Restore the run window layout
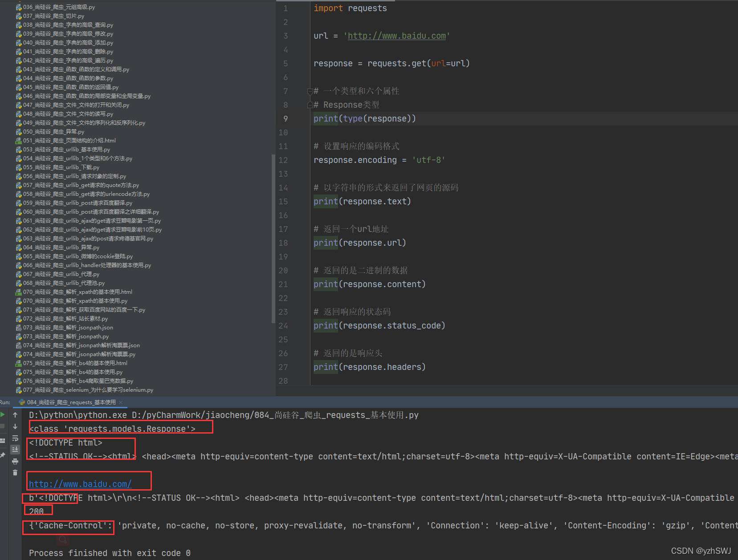This screenshot has width=738, height=560. coord(3,441)
